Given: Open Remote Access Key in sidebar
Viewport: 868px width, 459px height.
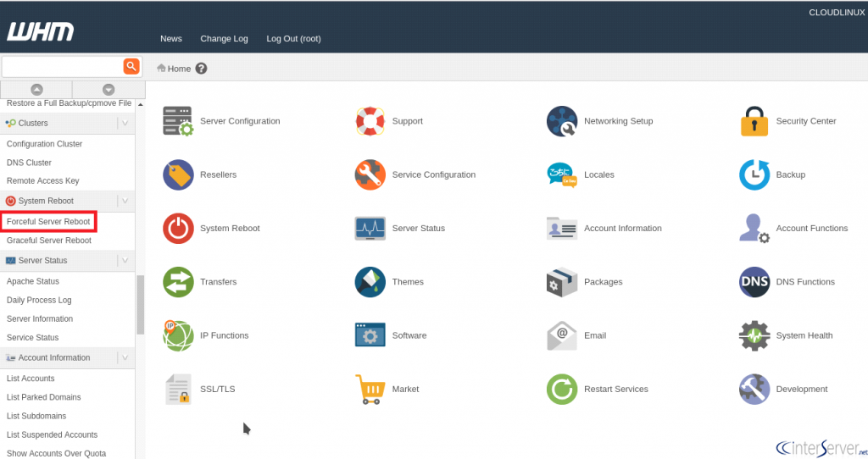Looking at the screenshot, I should click(42, 181).
